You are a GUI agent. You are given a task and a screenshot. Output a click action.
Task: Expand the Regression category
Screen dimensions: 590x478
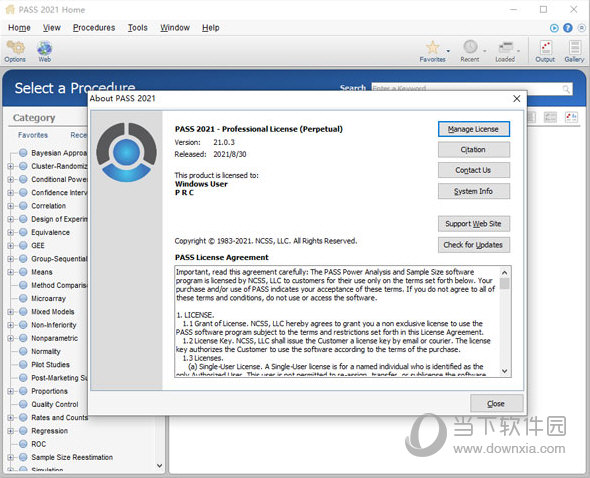click(x=11, y=431)
